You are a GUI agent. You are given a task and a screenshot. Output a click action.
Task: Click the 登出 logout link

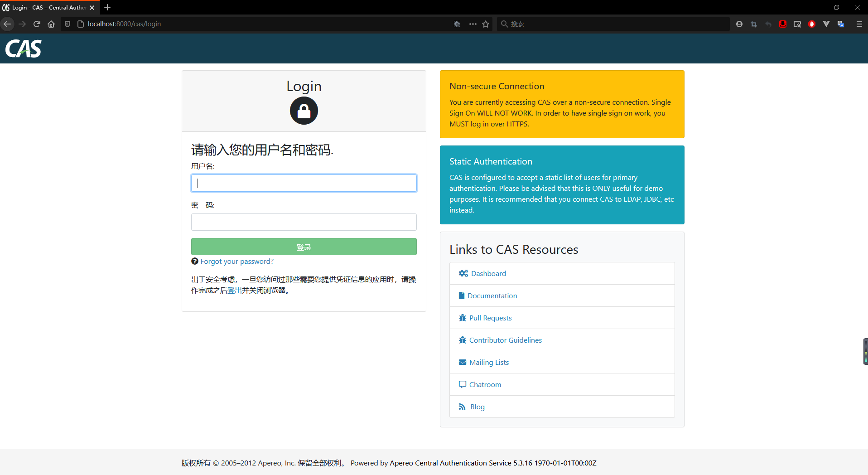(234, 291)
